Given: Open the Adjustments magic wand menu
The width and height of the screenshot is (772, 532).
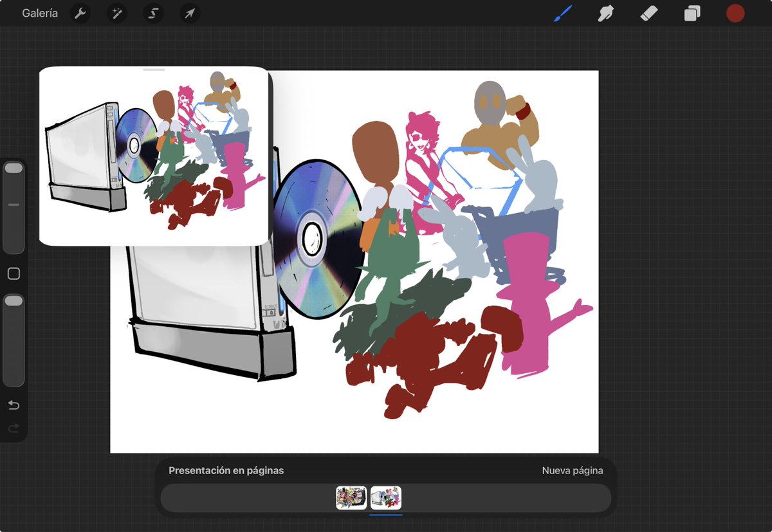Looking at the screenshot, I should pyautogui.click(x=116, y=14).
